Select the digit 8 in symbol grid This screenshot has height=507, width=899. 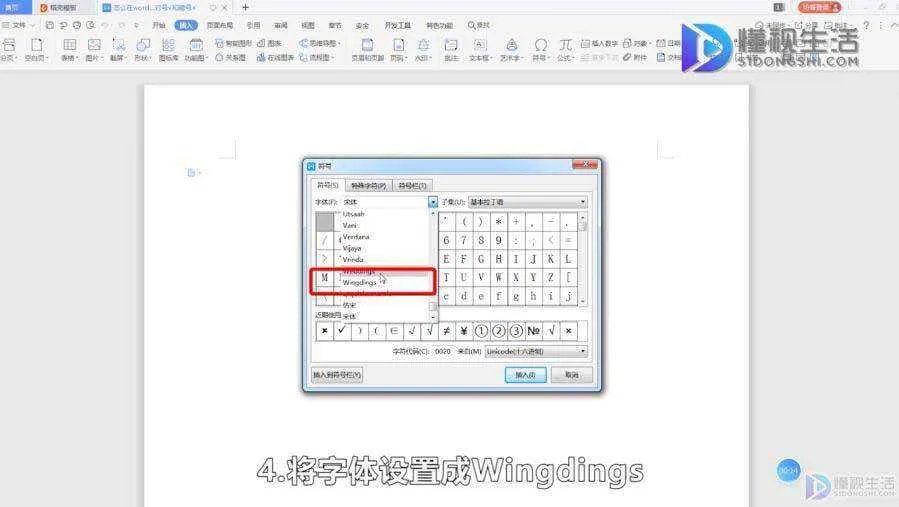[x=481, y=240]
